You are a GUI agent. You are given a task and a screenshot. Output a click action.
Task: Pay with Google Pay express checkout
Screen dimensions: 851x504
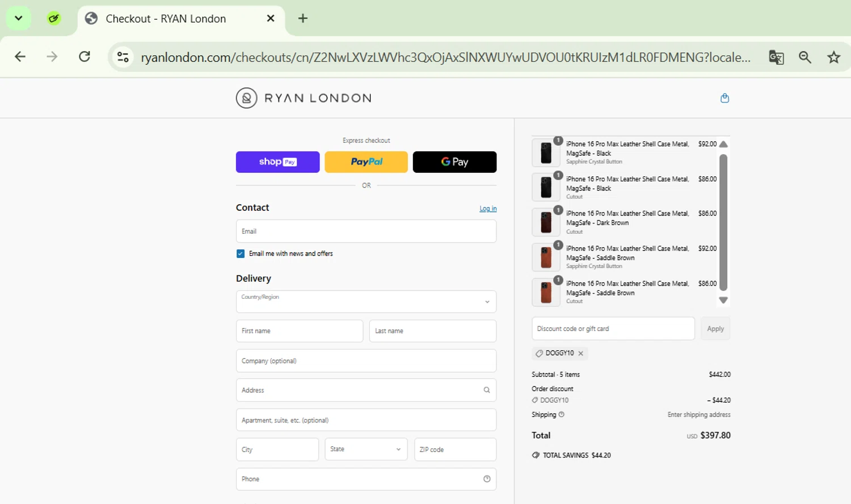point(455,162)
